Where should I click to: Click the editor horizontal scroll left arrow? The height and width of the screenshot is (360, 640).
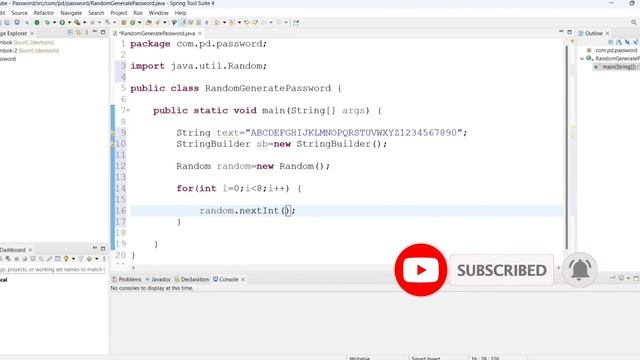click(x=133, y=268)
